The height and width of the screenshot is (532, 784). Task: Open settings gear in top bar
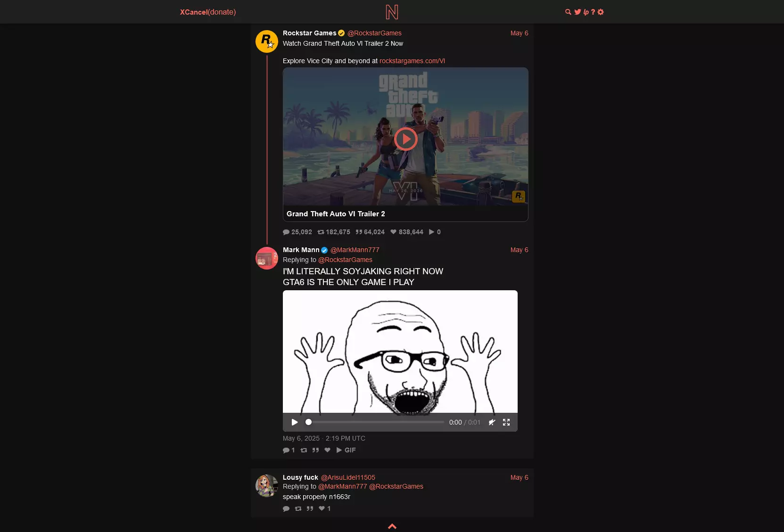(x=601, y=12)
